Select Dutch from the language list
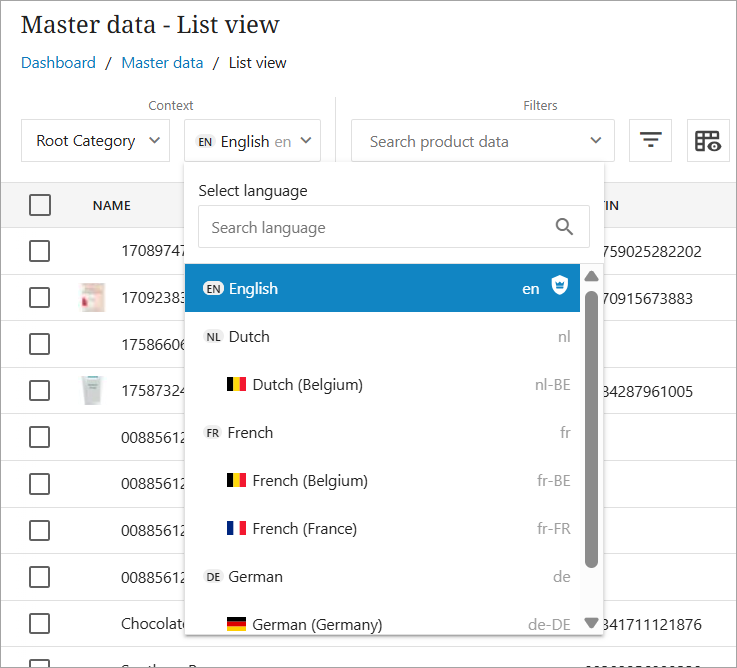The height and width of the screenshot is (668, 737). (249, 337)
